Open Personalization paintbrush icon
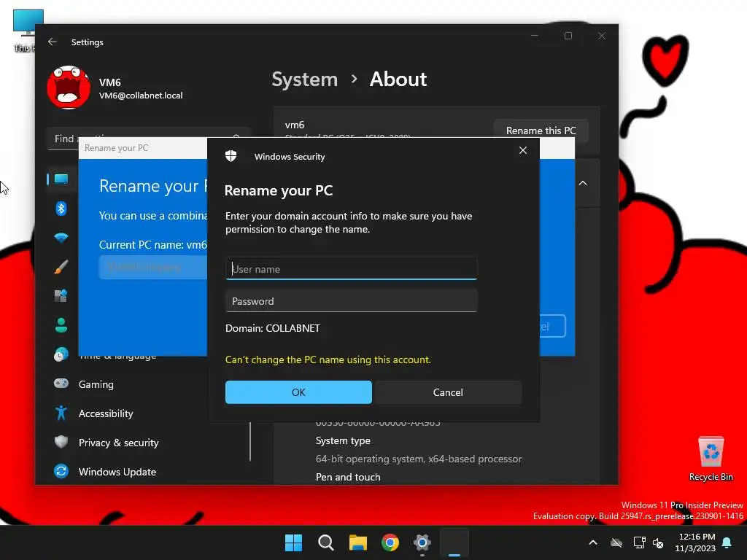Image resolution: width=747 pixels, height=560 pixels. pos(61,267)
